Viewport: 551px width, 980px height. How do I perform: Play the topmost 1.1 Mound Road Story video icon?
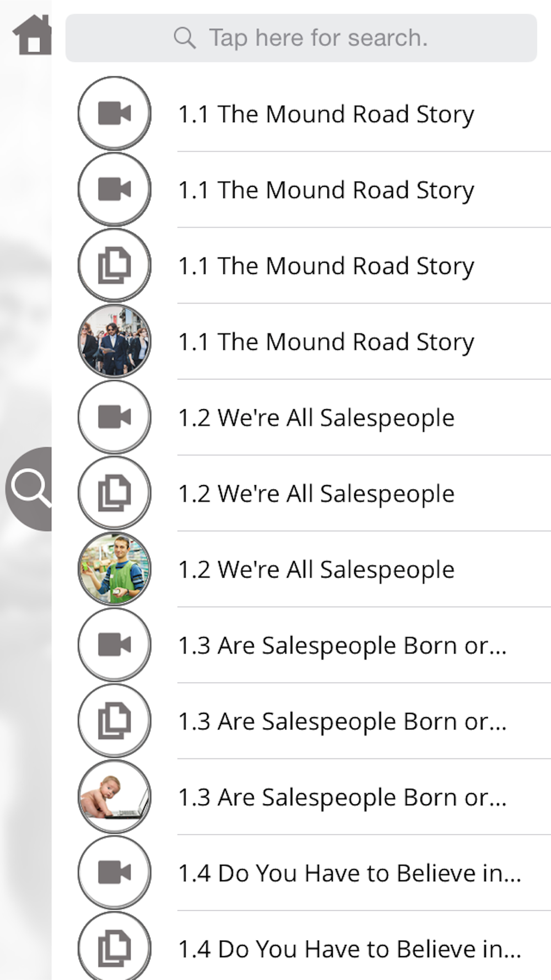(114, 113)
